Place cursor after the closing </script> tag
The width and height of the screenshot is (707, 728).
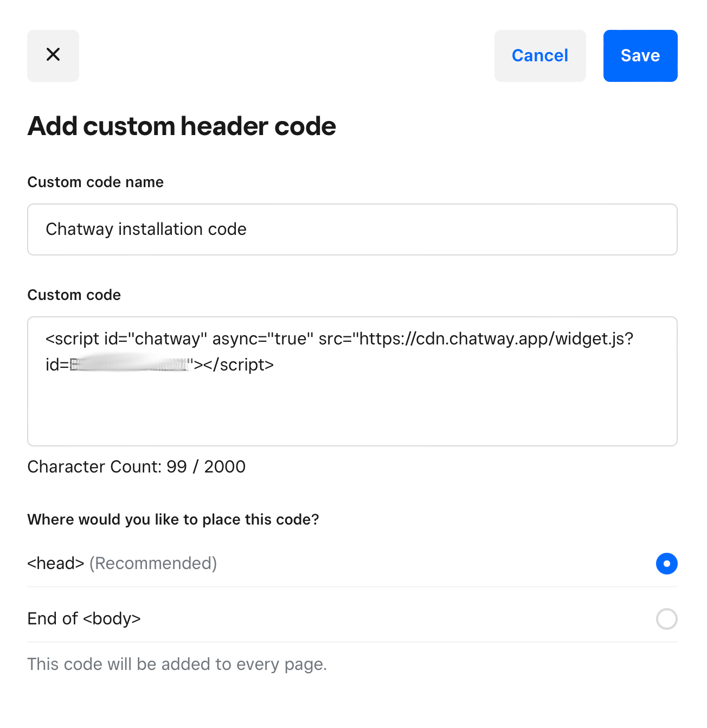(x=275, y=365)
